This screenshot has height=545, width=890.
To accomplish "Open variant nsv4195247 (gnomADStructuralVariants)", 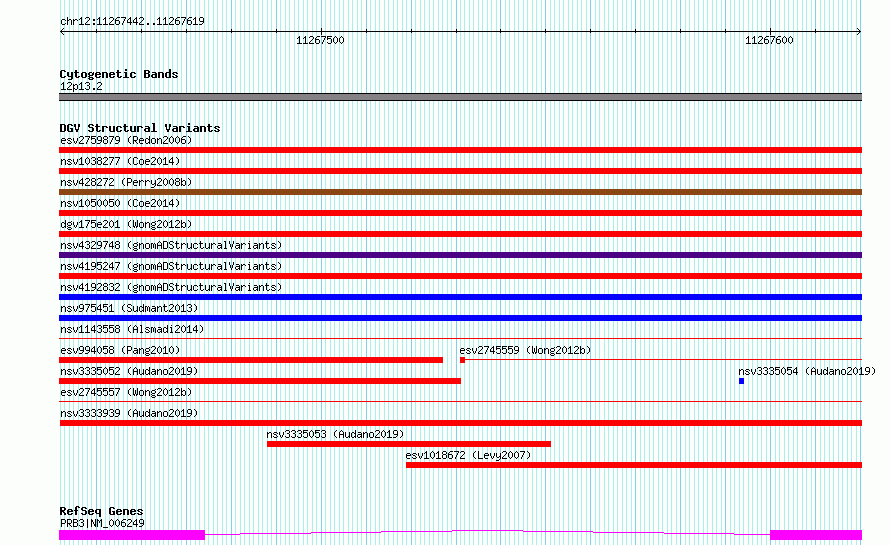I will pyautogui.click(x=171, y=266).
